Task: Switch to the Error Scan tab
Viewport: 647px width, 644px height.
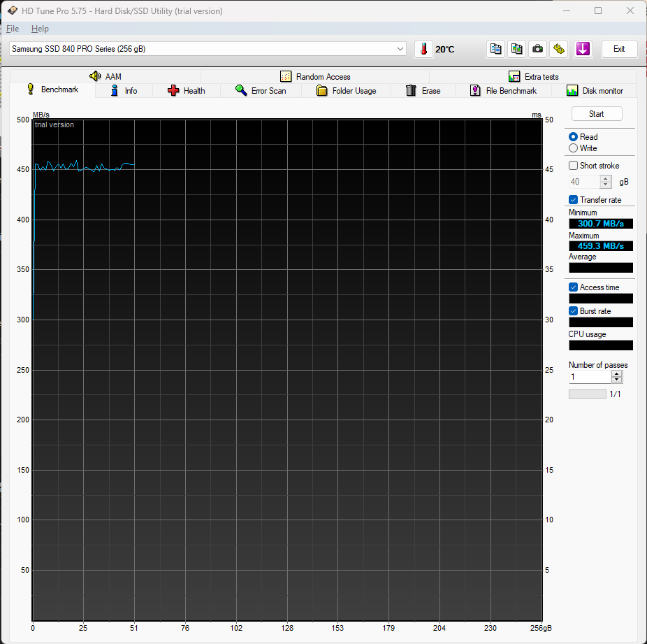Action: tap(261, 91)
